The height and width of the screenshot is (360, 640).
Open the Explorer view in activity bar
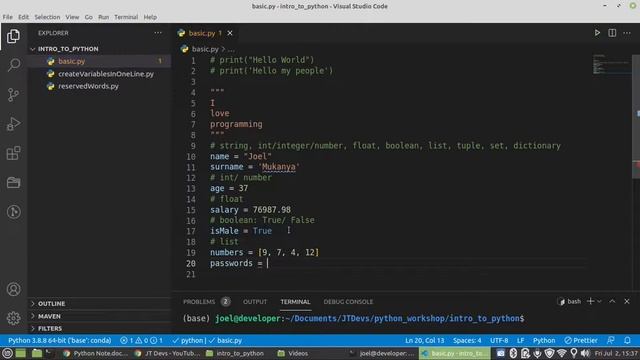pyautogui.click(x=13, y=36)
